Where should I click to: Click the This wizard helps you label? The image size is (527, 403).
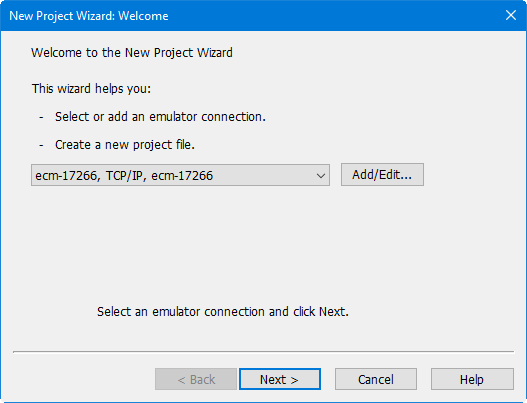coord(91,89)
